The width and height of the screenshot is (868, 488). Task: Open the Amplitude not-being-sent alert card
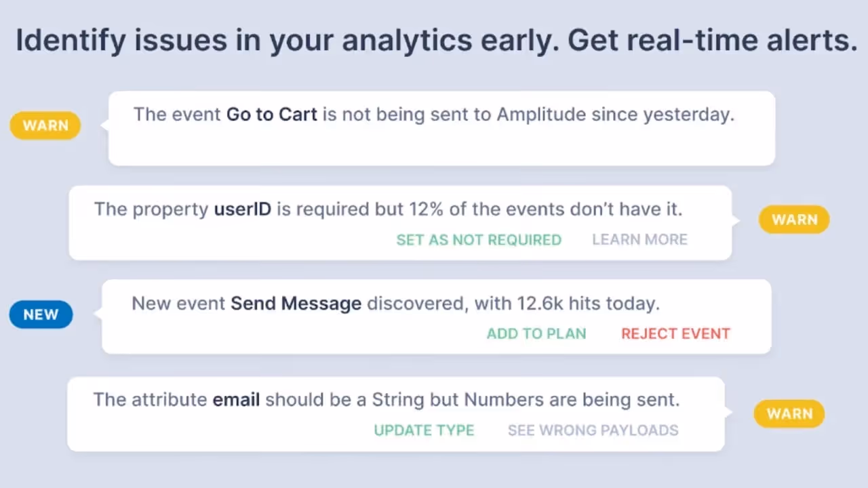click(x=441, y=128)
